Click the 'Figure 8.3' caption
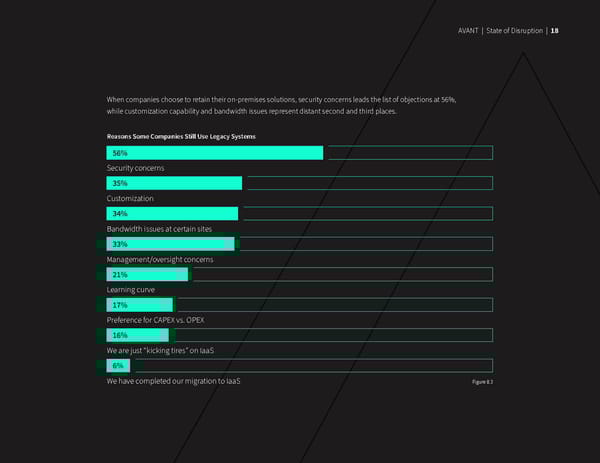 coord(481,382)
